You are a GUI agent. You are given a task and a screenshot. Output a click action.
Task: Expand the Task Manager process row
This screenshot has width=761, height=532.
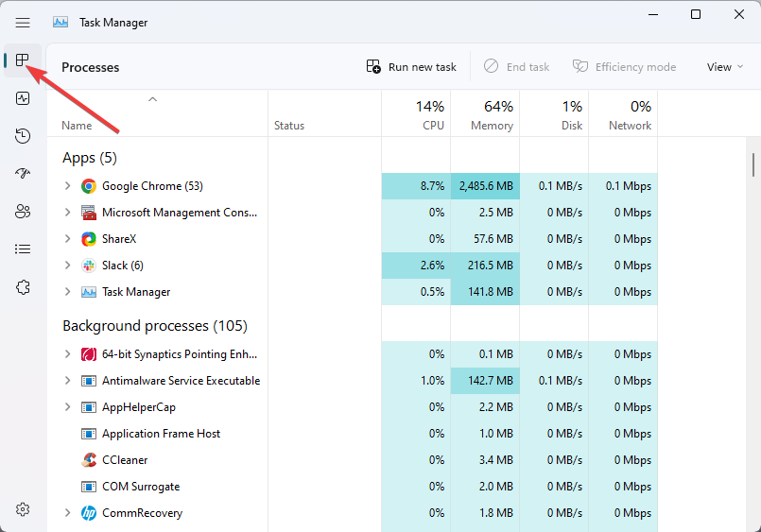coord(67,291)
